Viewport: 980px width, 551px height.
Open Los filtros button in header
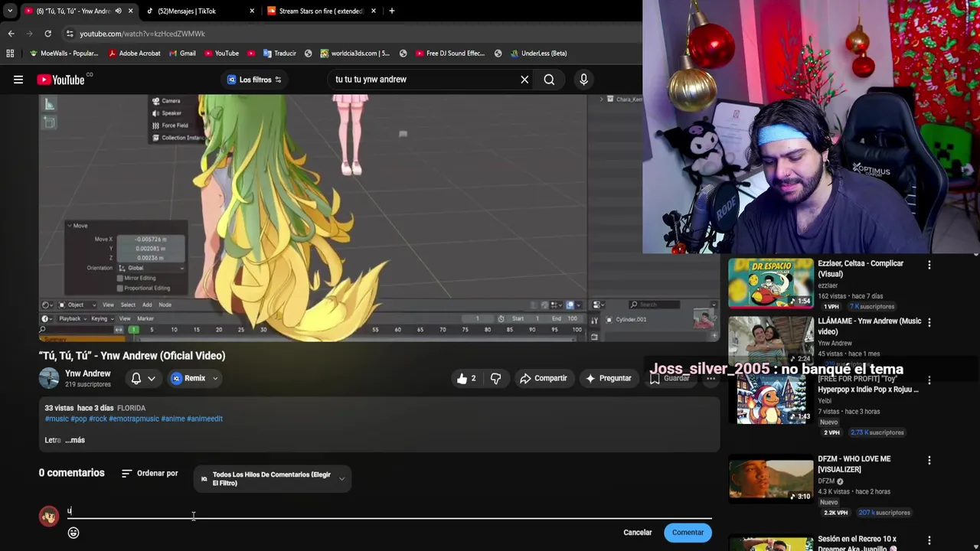(255, 80)
